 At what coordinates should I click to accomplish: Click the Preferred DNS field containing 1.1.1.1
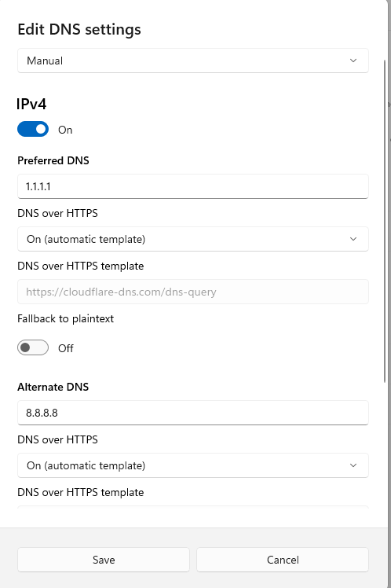(x=193, y=186)
